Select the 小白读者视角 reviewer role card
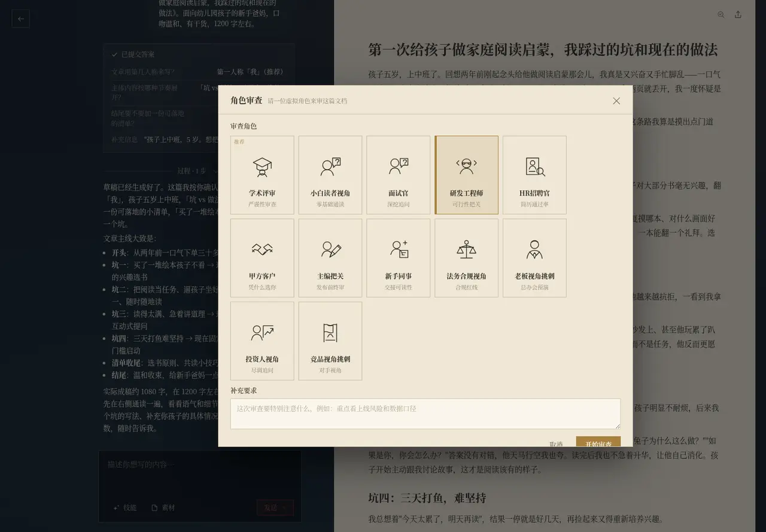766x532 pixels. 330,175
